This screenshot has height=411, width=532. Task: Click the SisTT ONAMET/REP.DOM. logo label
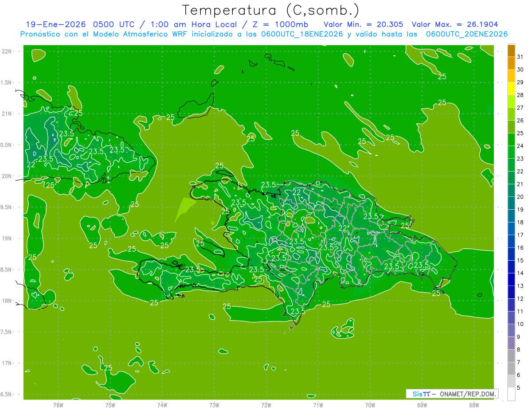click(452, 394)
